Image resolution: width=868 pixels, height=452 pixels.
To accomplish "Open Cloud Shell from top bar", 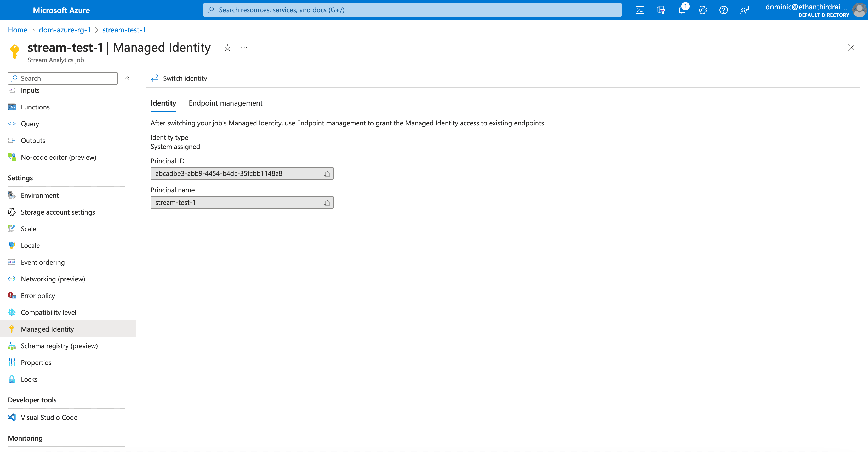I will coord(639,10).
